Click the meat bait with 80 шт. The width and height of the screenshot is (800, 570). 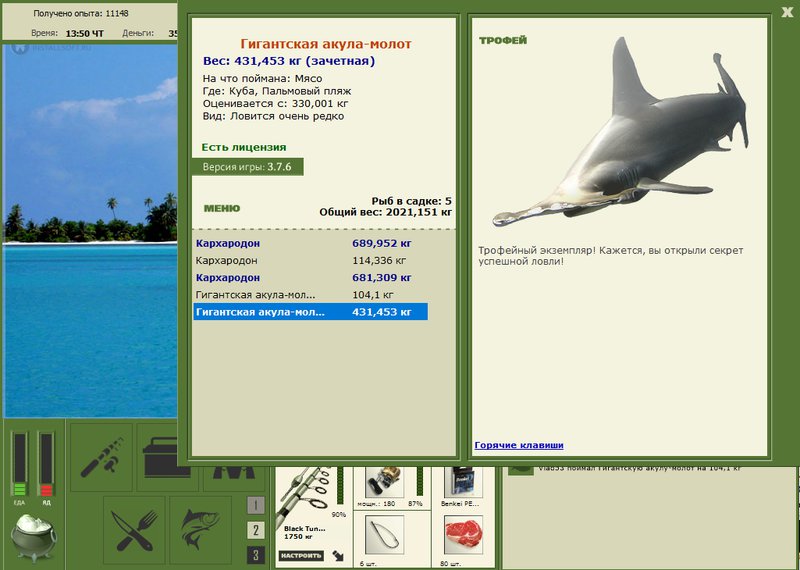(463, 534)
